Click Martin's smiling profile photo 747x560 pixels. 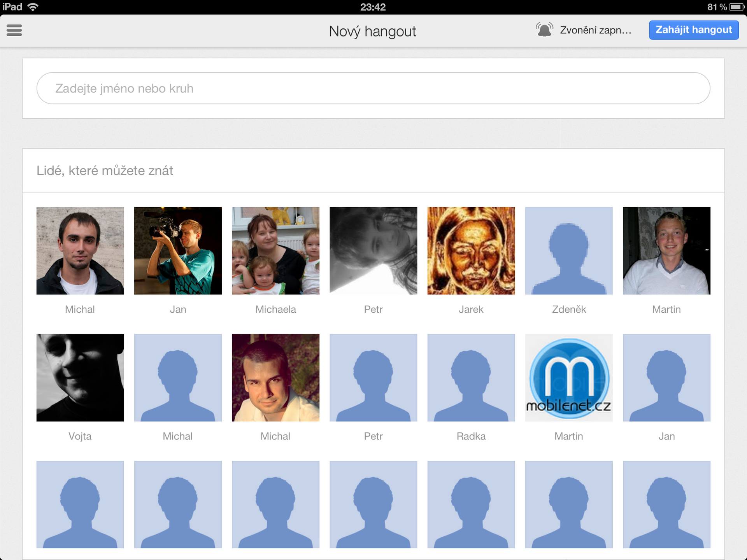[x=666, y=251]
